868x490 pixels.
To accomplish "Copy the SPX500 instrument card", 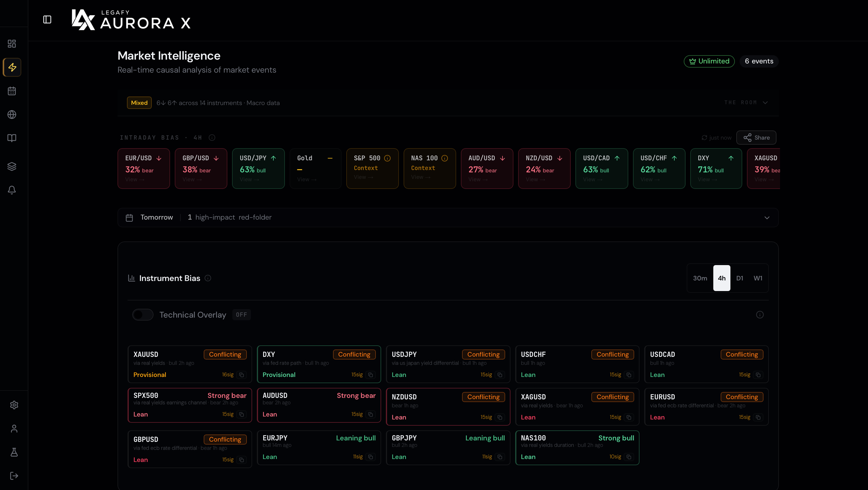I will click(x=242, y=414).
